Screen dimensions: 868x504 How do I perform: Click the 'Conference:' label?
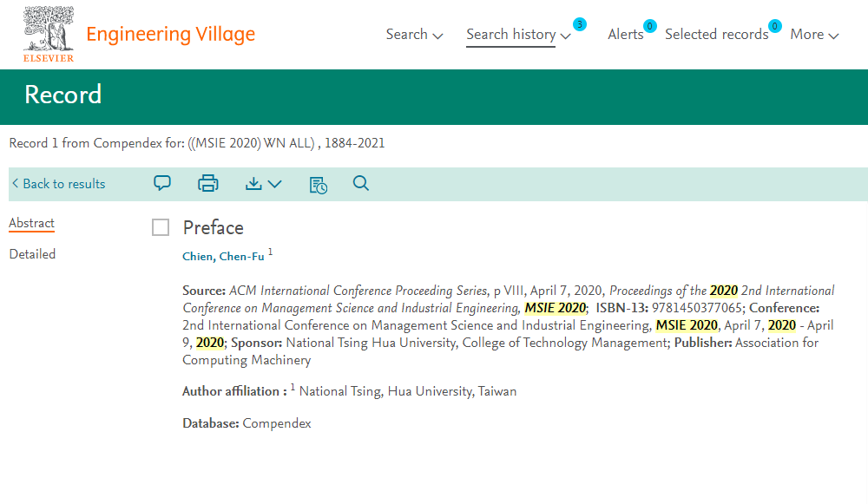(784, 308)
